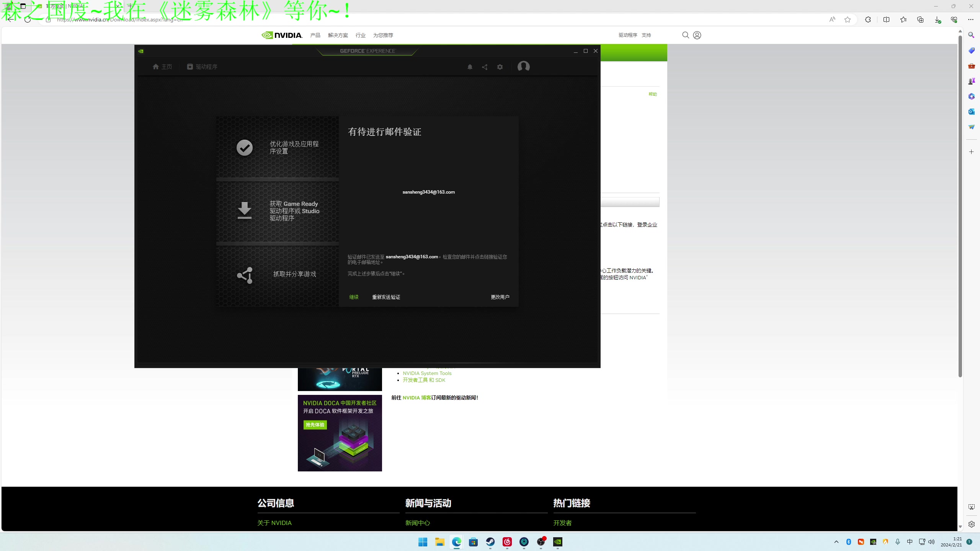The image size is (980, 551).
Task: Click the Edge back arrow
Action: (x=10, y=20)
